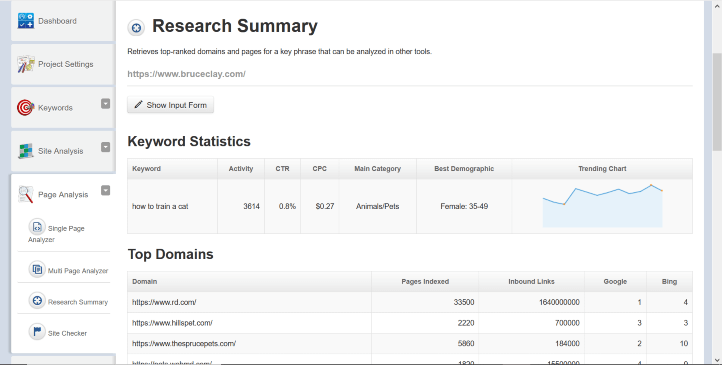Select the CTR value 0.8%
This screenshot has width=722, height=365.
(287, 206)
